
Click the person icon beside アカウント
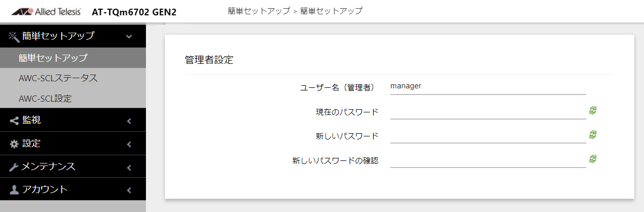[x=14, y=190]
